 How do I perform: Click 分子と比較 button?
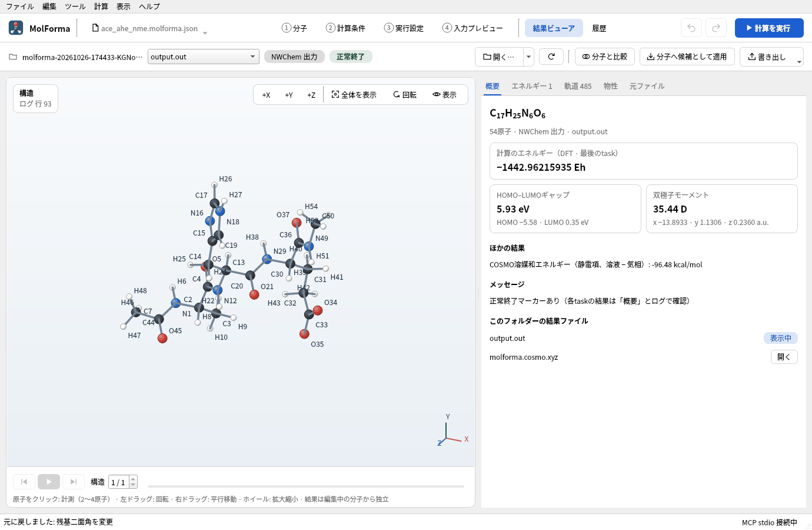[x=605, y=57]
